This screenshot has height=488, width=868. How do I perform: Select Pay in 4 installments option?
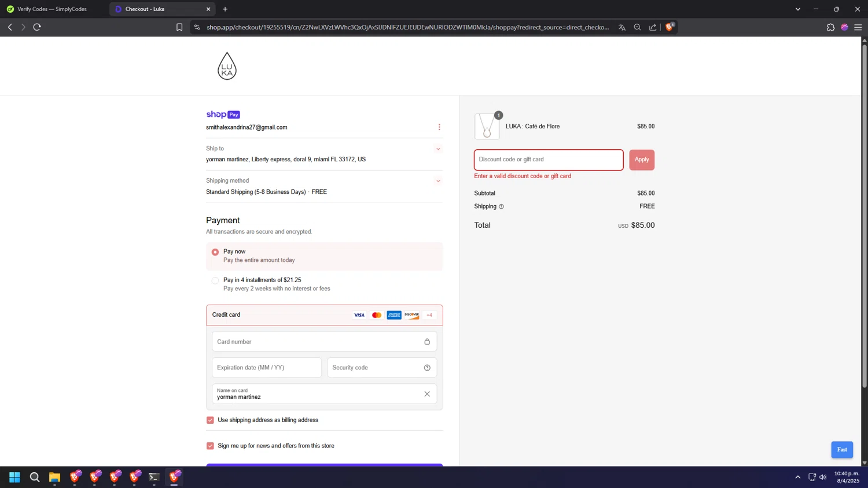[325, 284]
